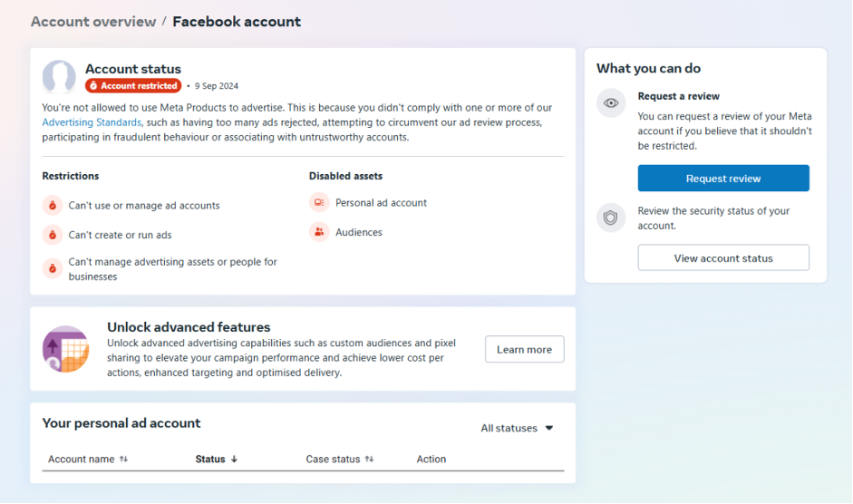Click the "Account status" heading
Image resolution: width=853 pixels, height=504 pixels.
click(x=133, y=69)
